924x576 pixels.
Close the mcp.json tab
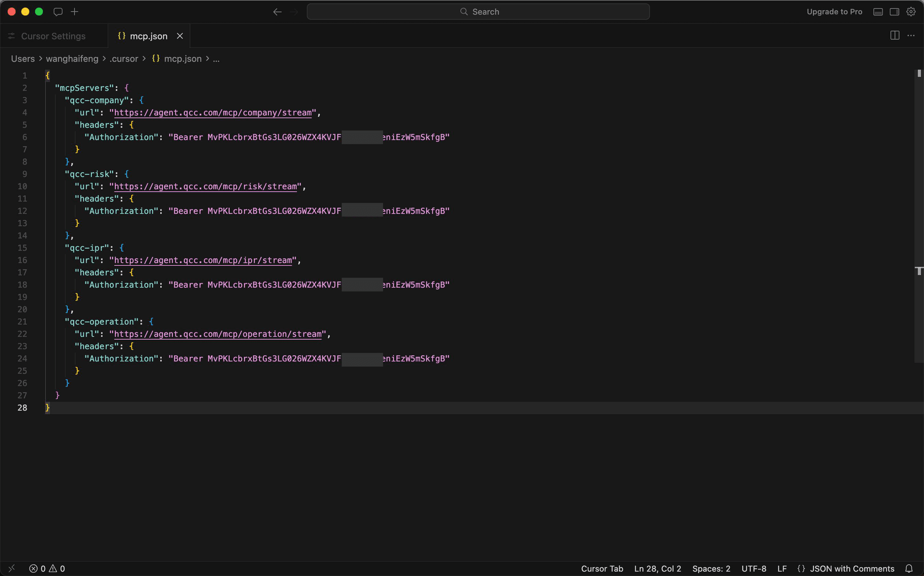[x=180, y=36]
